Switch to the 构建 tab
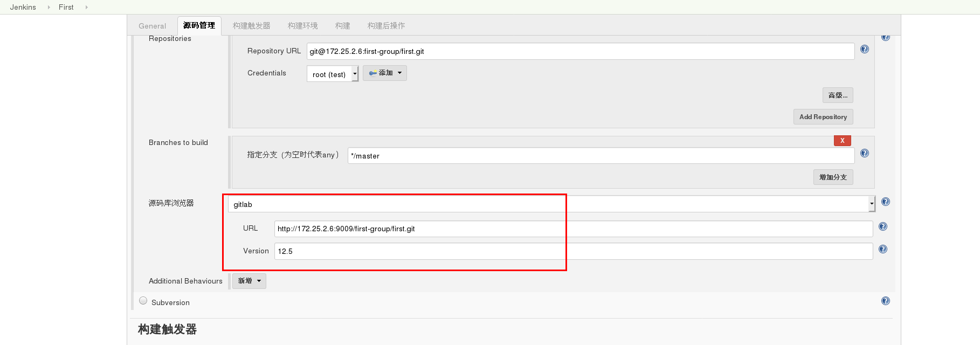Viewport: 980px width, 345px height. [x=342, y=25]
